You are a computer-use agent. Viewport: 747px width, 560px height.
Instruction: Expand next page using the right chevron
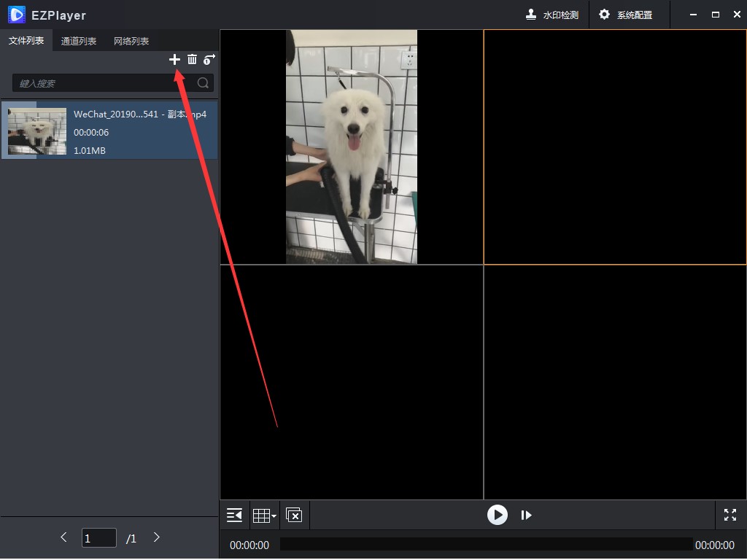click(156, 537)
